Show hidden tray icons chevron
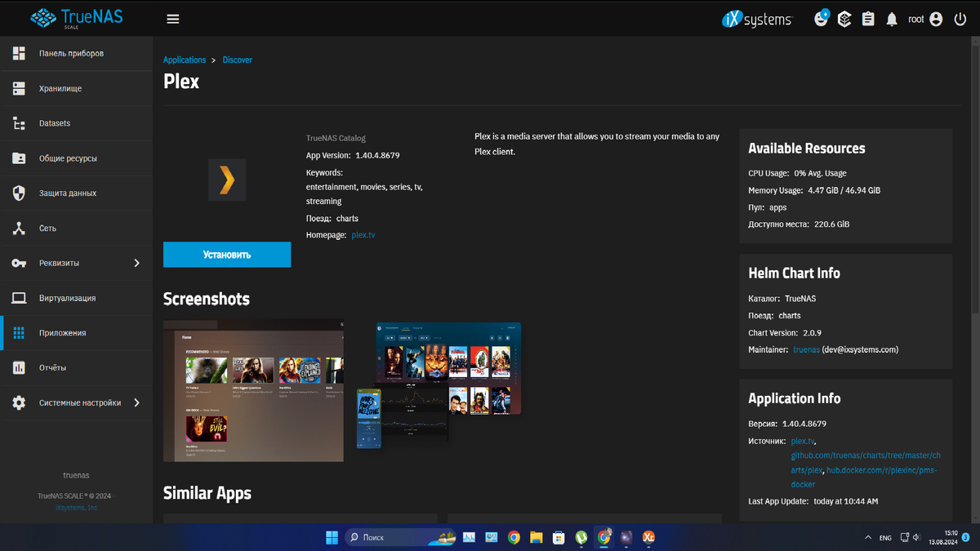The width and height of the screenshot is (980, 551). tap(867, 538)
